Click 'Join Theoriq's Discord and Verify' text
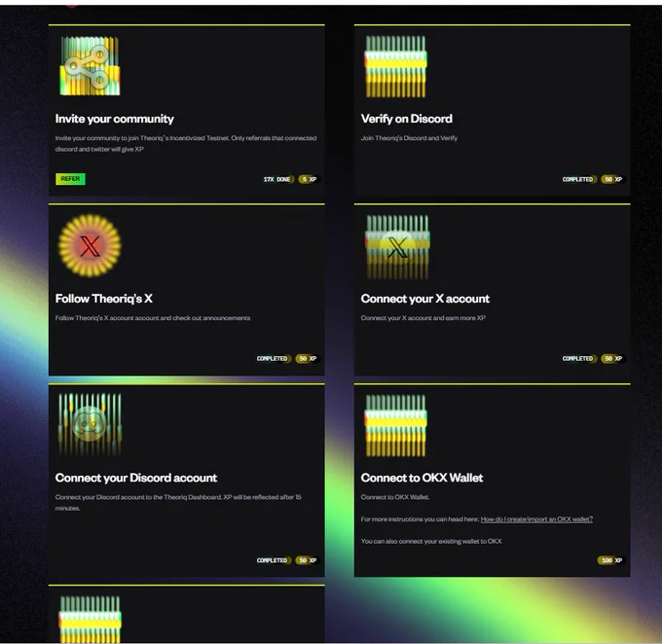662x644 pixels. point(409,138)
